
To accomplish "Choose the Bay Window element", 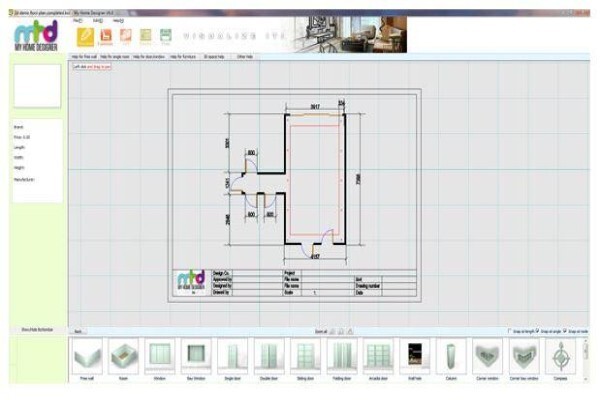I will 196,356.
